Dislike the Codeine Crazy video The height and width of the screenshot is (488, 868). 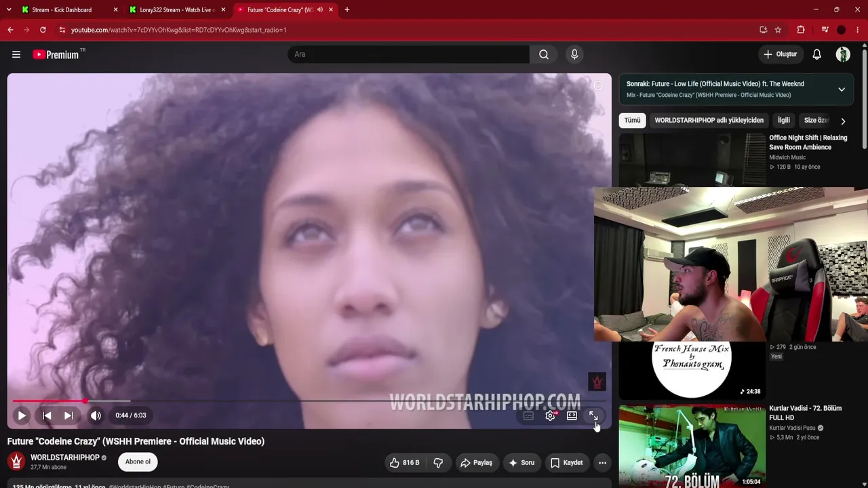click(x=438, y=463)
